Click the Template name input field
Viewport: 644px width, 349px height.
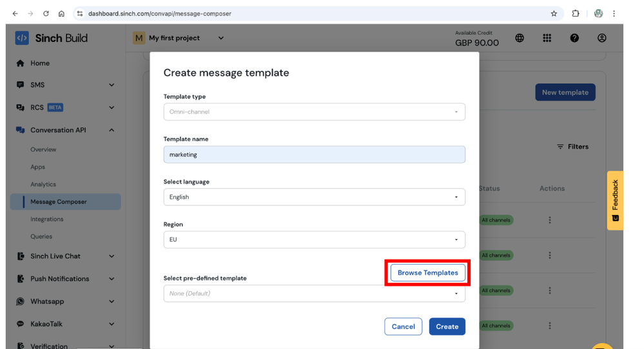tap(314, 155)
